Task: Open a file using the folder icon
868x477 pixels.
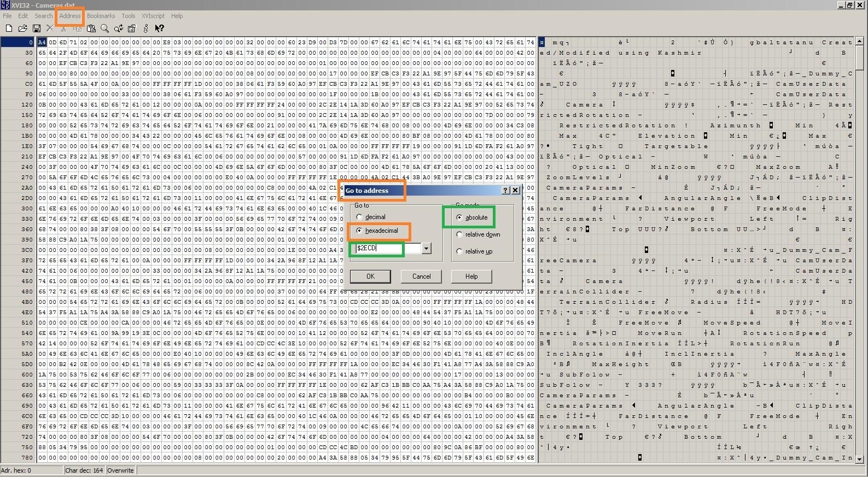Action: click(22, 28)
